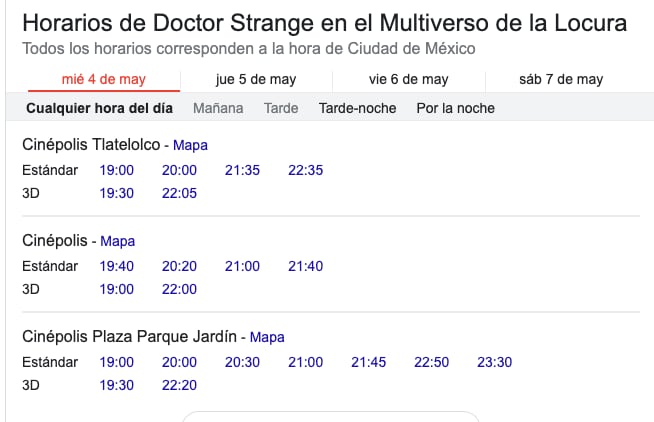Select the mié 4 de may tab

(103, 80)
